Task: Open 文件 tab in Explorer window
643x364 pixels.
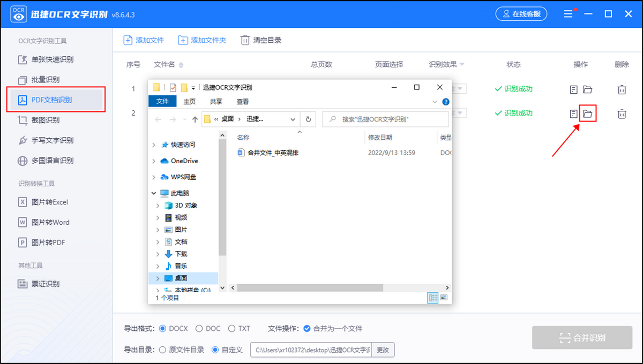Action: coord(162,101)
